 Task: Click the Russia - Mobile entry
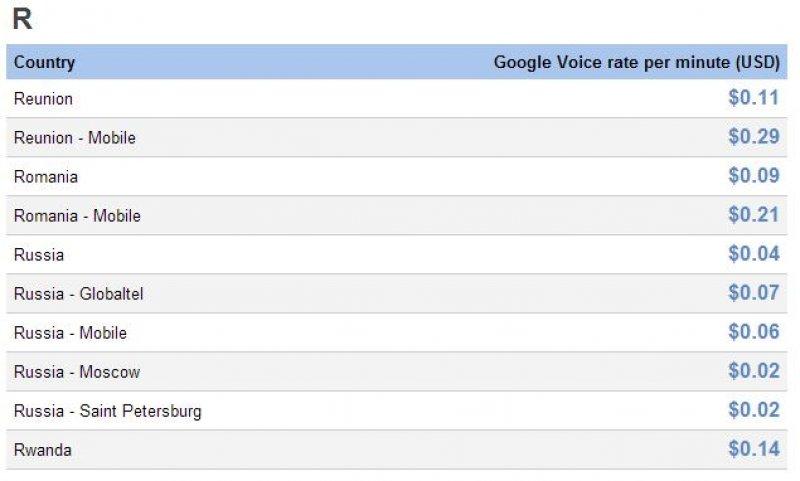70,333
